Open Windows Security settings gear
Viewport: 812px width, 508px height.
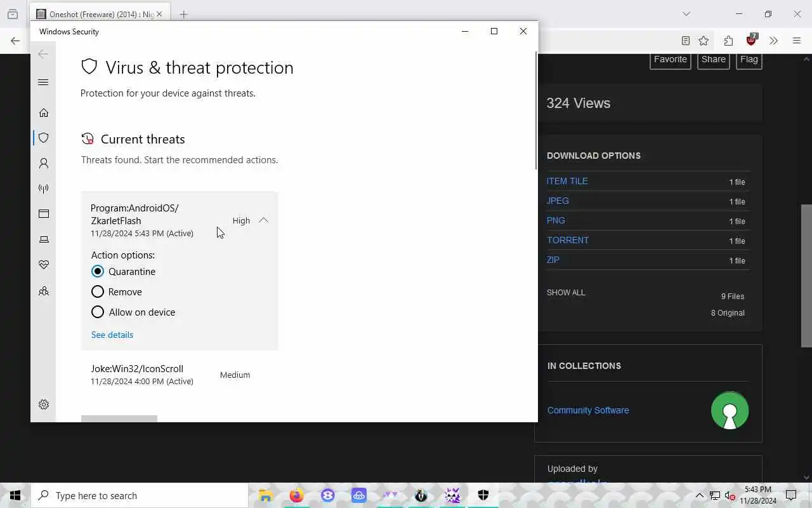pos(44,404)
